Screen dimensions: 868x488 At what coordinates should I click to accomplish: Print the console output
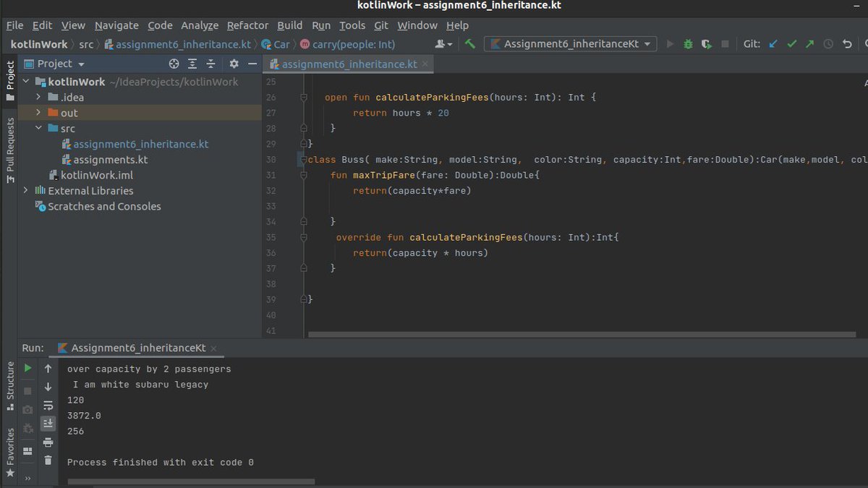(48, 441)
